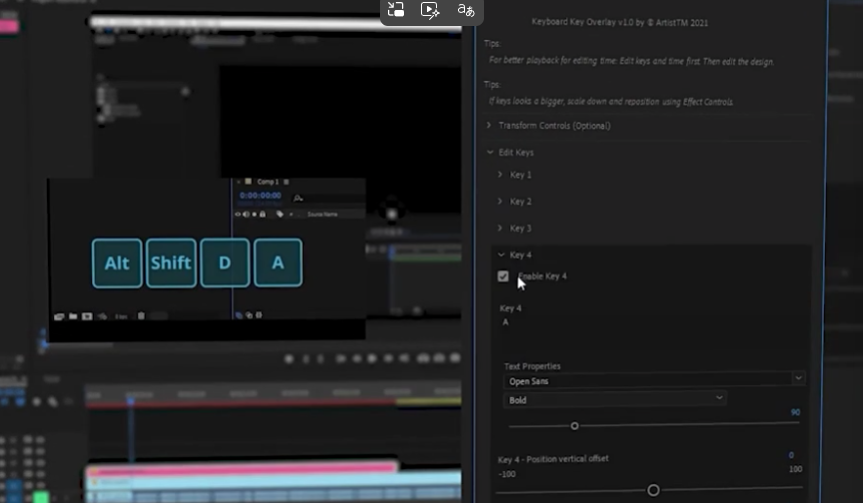This screenshot has height=503, width=863.
Task: Click the Alt key overlay in preview
Action: tap(117, 263)
